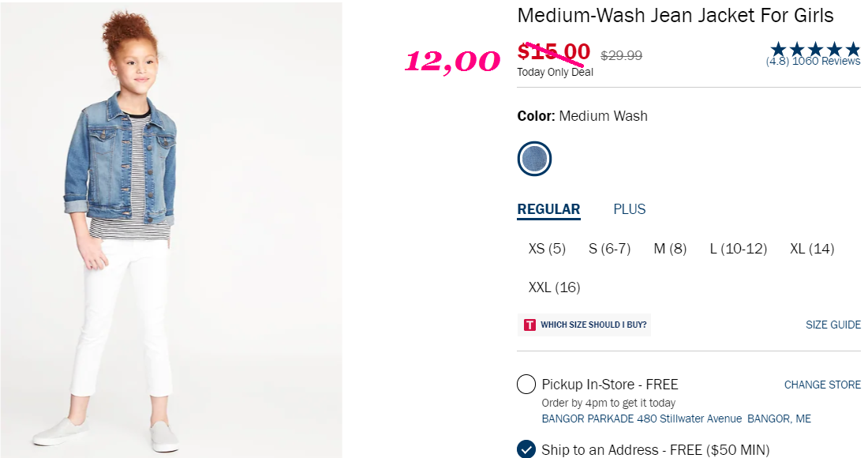This screenshot has width=868, height=458.
Task: Open the 1060 Reviews link
Action: (x=826, y=62)
